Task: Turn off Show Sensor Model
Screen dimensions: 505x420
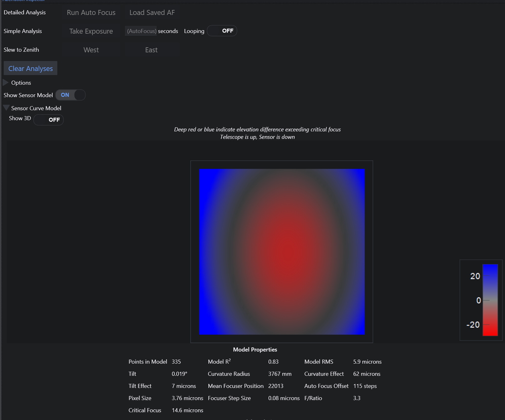Action: pos(70,95)
